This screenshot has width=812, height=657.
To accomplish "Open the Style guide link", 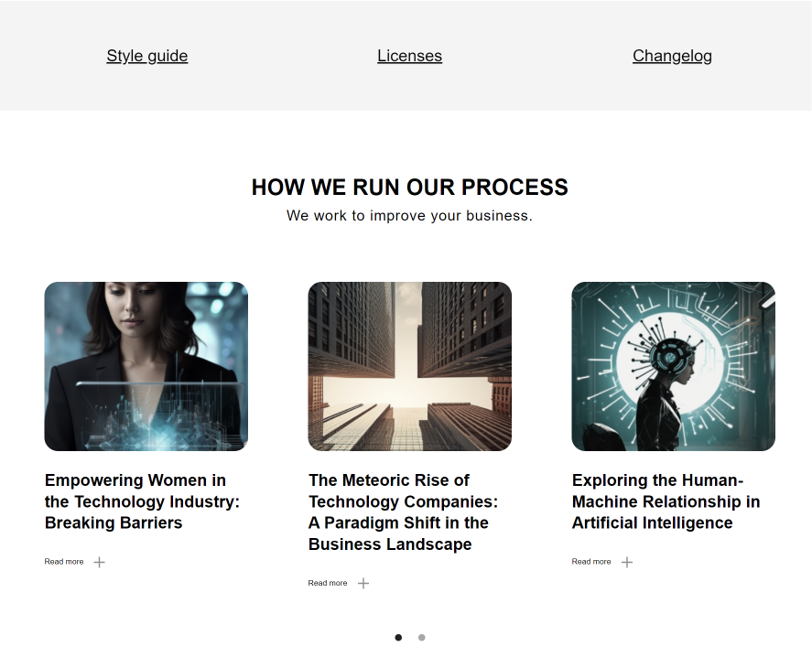I will tap(147, 56).
